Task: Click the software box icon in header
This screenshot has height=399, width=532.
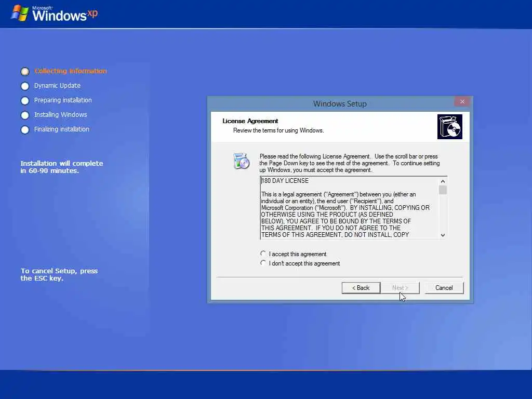Action: pos(450,127)
